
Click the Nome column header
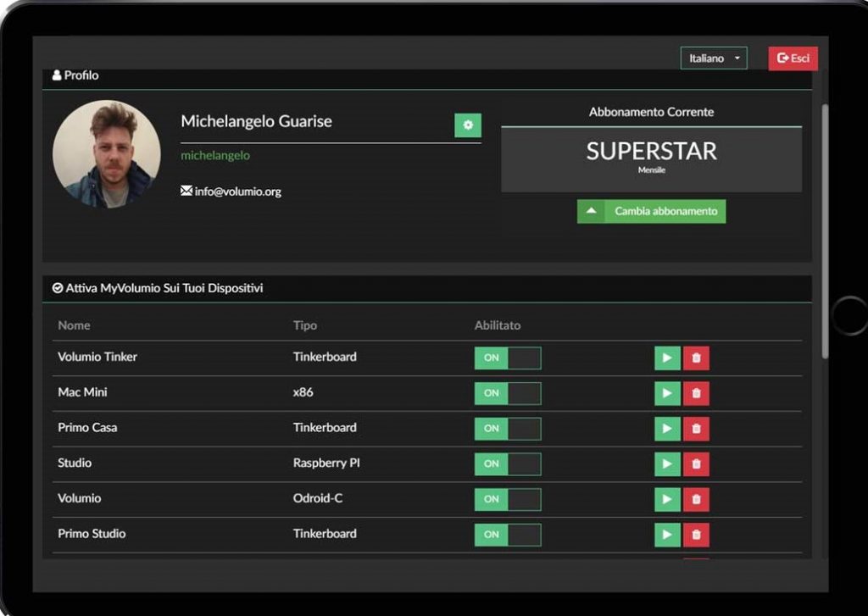point(75,325)
